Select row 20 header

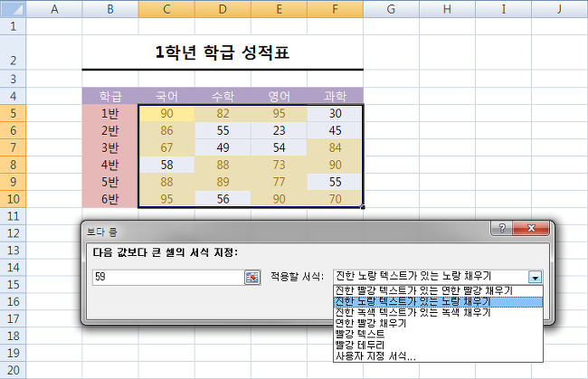coord(14,370)
